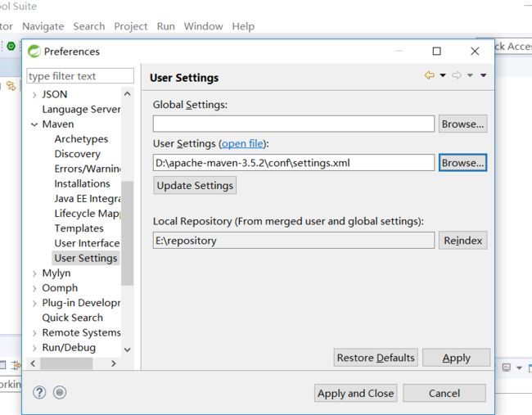Select User Interface under Maven
This screenshot has height=415, width=532.
click(x=87, y=243)
